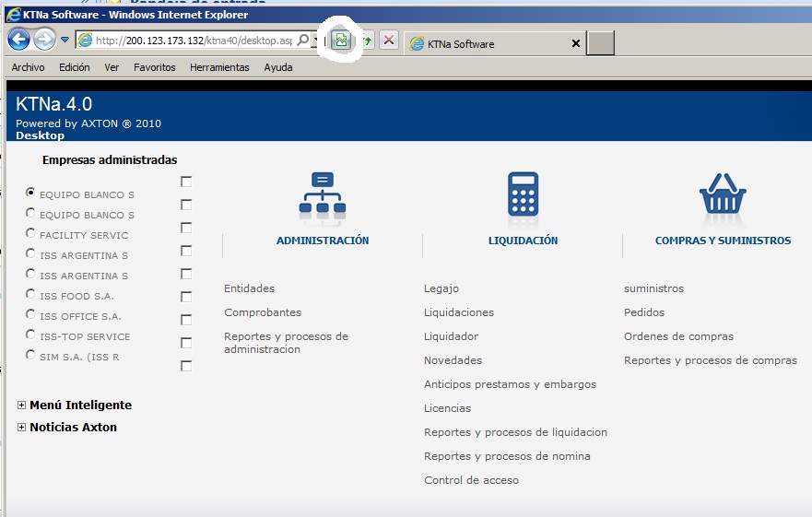Open the COMPRAS Y SUMINISTROS heading
Screen dimensions: 812x517
click(x=723, y=241)
